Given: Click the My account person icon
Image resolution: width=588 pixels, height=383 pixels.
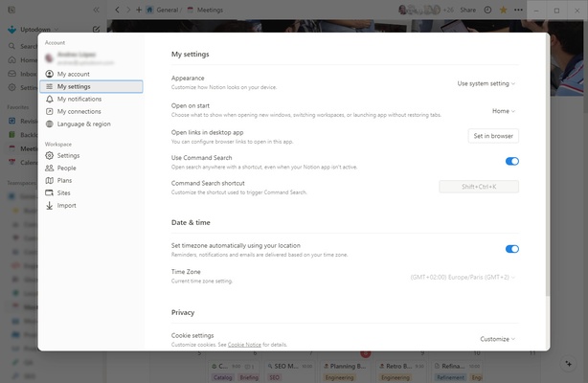Looking at the screenshot, I should pyautogui.click(x=49, y=74).
